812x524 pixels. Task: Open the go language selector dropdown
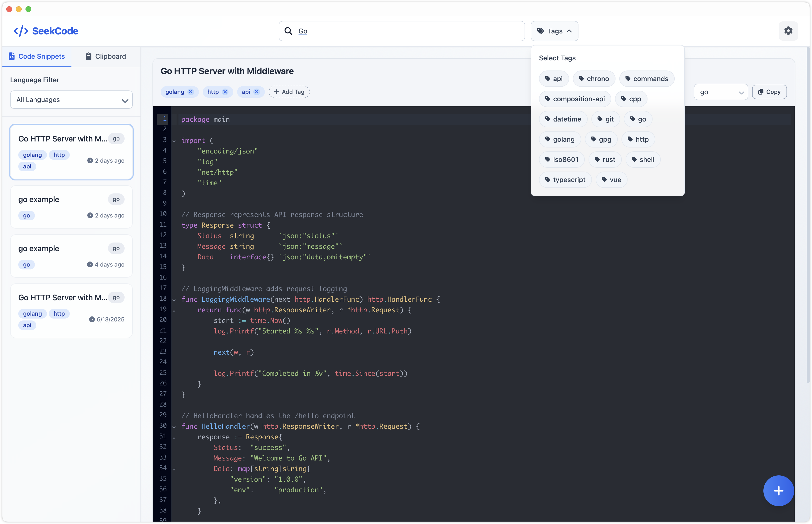721,92
